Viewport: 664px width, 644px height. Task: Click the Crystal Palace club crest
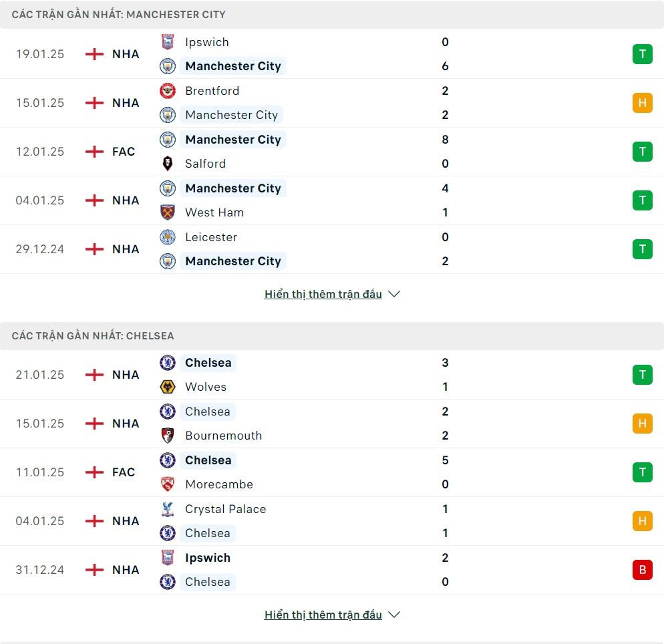pos(168,509)
